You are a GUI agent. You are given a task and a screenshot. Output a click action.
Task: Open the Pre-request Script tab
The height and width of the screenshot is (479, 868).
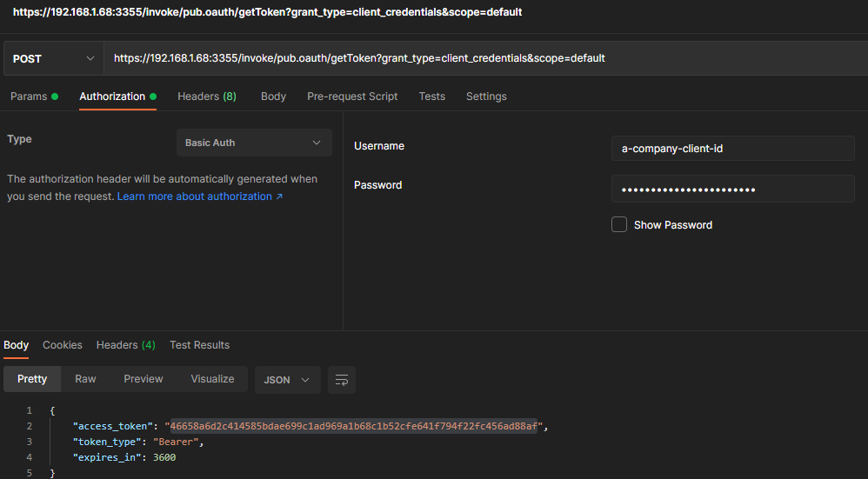point(352,96)
